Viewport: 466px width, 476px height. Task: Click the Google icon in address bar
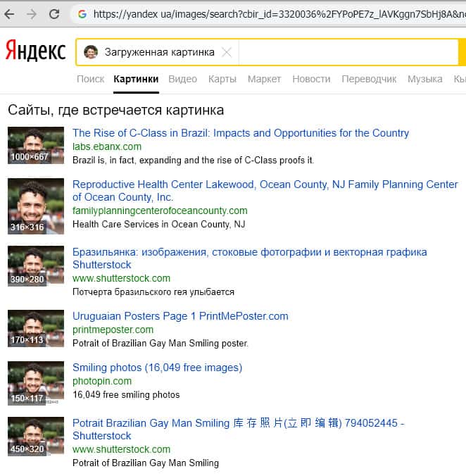pos(82,14)
